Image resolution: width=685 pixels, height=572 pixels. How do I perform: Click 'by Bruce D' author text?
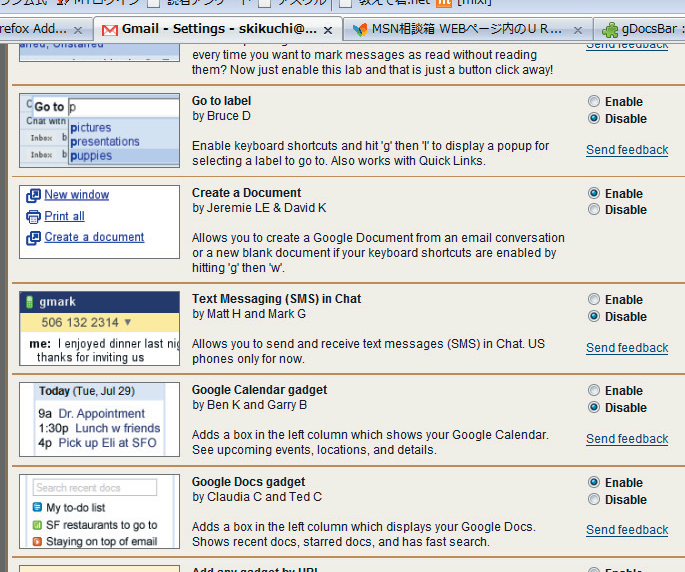(221, 116)
